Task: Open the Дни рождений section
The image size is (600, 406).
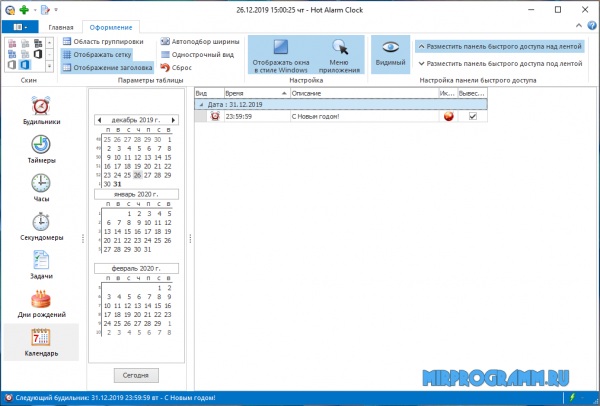Action: point(41,303)
